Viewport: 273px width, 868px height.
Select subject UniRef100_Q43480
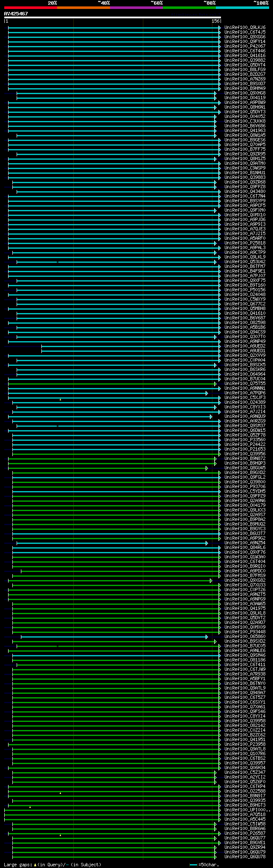click(x=245, y=191)
